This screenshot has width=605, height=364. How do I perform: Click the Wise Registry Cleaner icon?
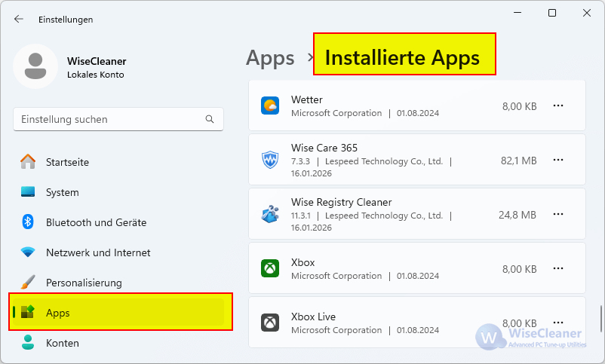[x=270, y=214]
